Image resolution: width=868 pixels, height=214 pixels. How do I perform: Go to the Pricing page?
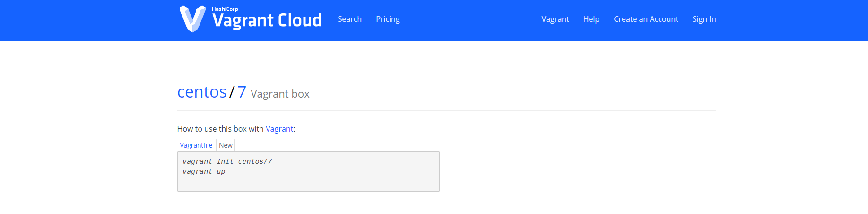click(x=388, y=19)
